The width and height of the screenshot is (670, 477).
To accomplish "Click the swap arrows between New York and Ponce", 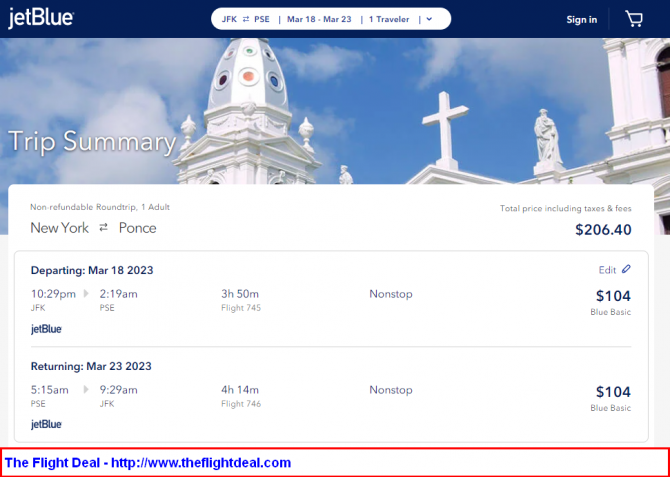I will (x=103, y=228).
